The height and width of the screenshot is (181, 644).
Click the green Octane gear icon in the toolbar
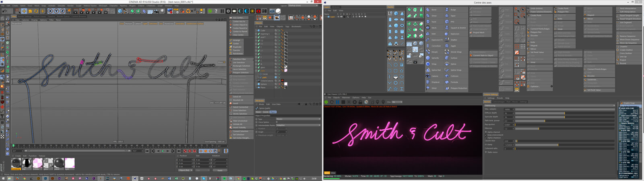(x=210, y=11)
